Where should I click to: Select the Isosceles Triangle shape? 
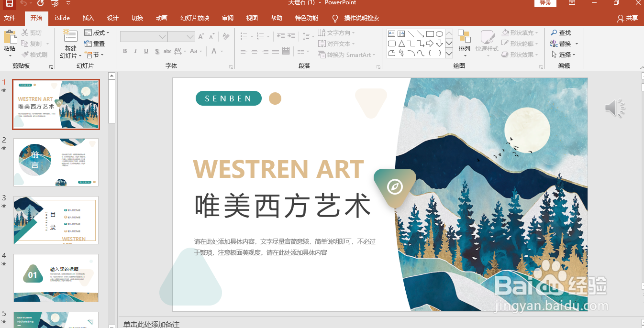click(401, 44)
